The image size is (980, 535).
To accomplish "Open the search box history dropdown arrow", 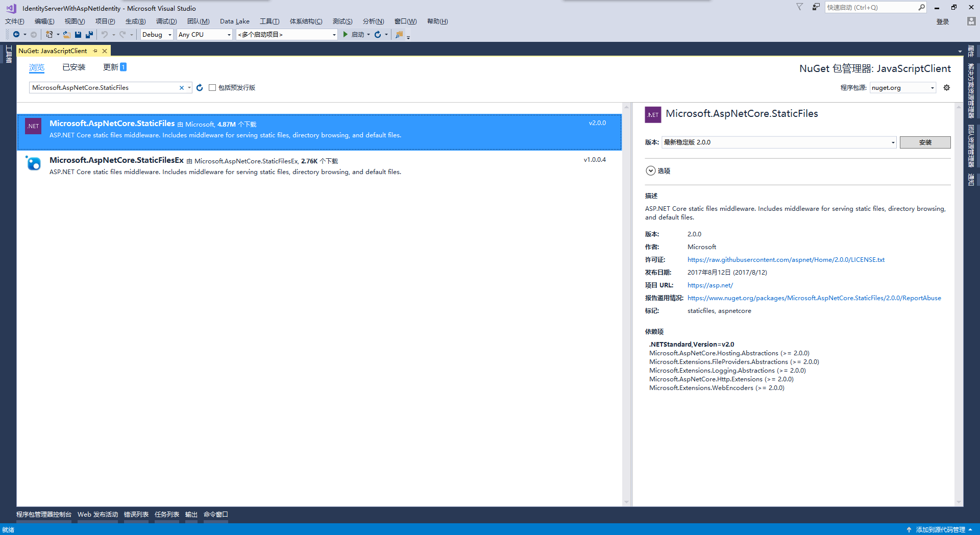I will pyautogui.click(x=189, y=88).
